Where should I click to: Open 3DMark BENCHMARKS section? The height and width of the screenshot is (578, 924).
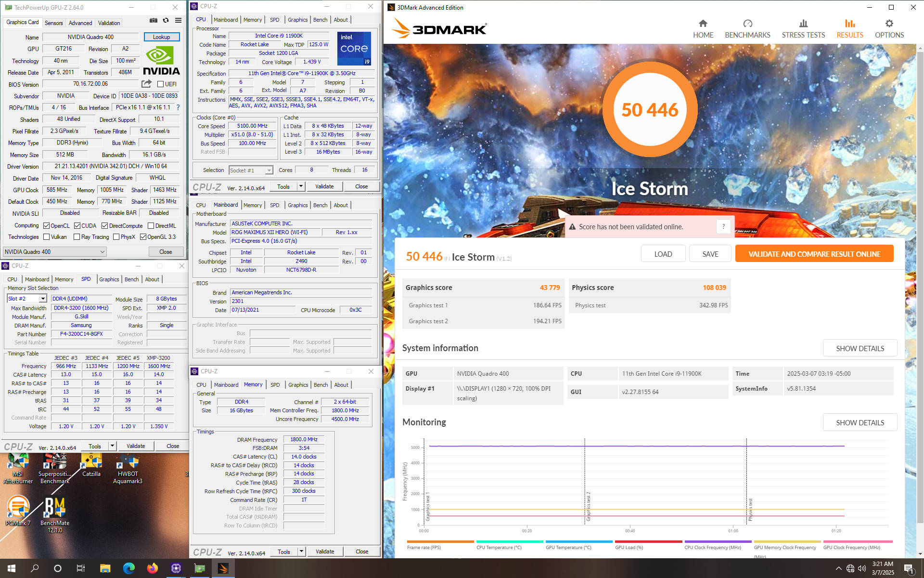pos(747,29)
